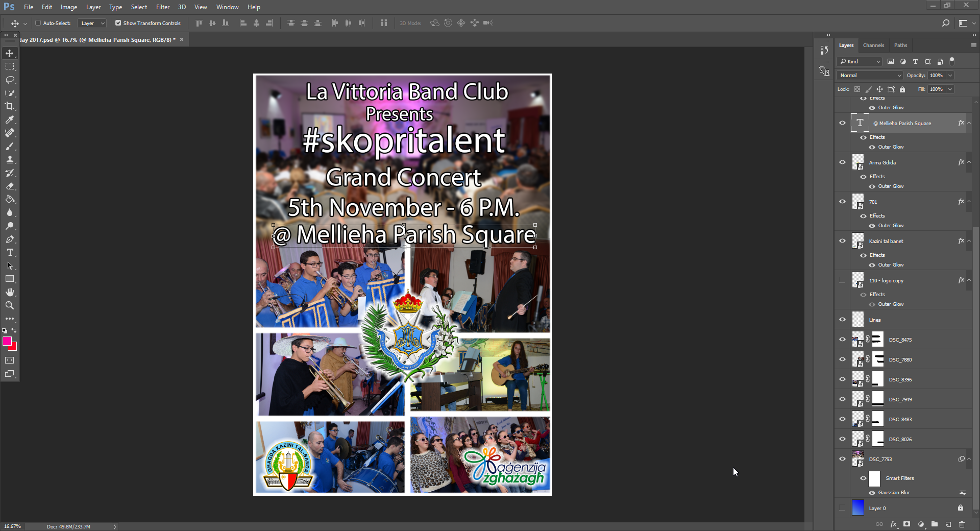Select the Crop tool

pos(10,106)
